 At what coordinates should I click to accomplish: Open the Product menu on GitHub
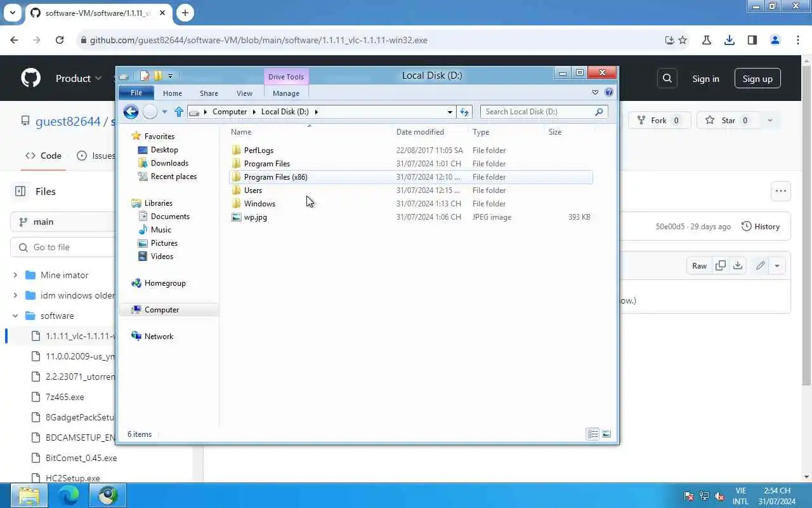point(79,79)
